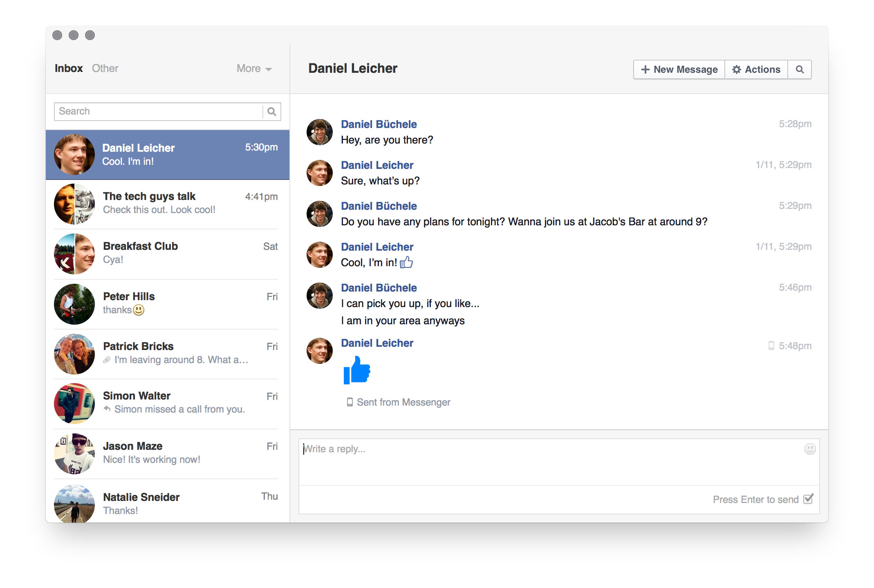Toggle the Press Enter to send checkbox

click(x=808, y=499)
